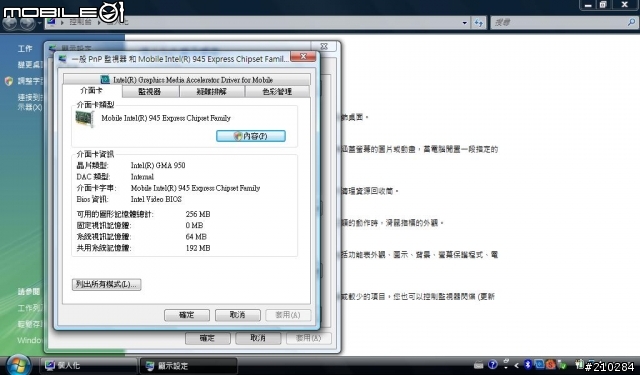Click Intel(R) GMA 950 chip type text

click(x=158, y=165)
